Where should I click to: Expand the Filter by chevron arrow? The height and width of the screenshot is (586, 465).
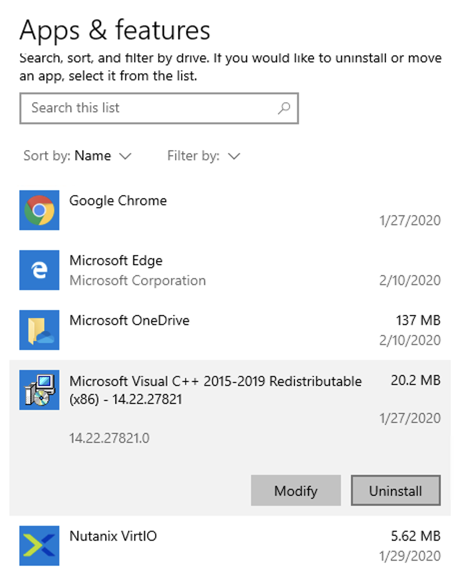[234, 156]
